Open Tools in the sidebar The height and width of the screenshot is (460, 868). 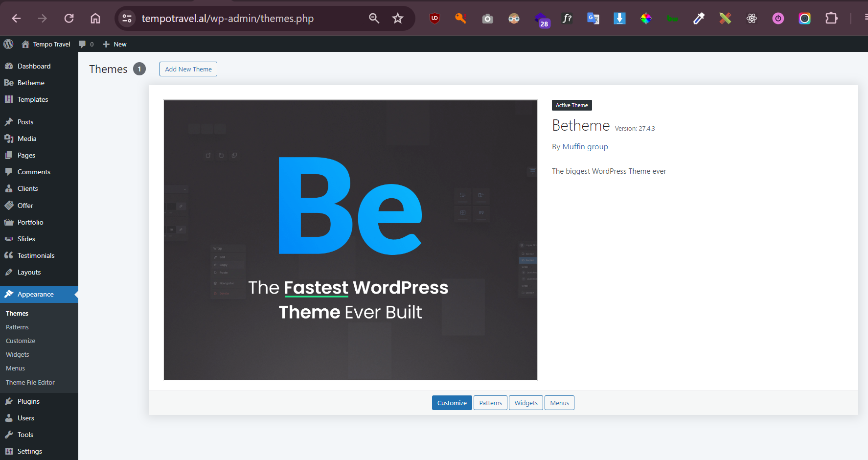(39, 435)
